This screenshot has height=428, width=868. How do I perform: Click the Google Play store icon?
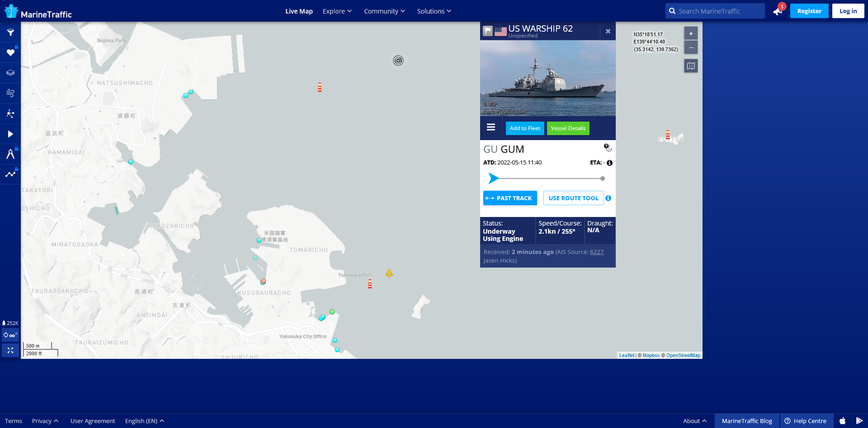point(859,421)
